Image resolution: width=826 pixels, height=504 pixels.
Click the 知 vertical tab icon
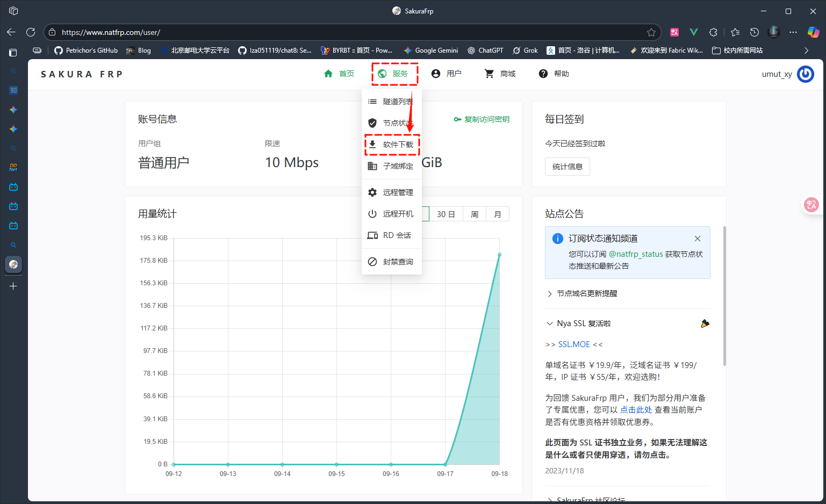13,90
